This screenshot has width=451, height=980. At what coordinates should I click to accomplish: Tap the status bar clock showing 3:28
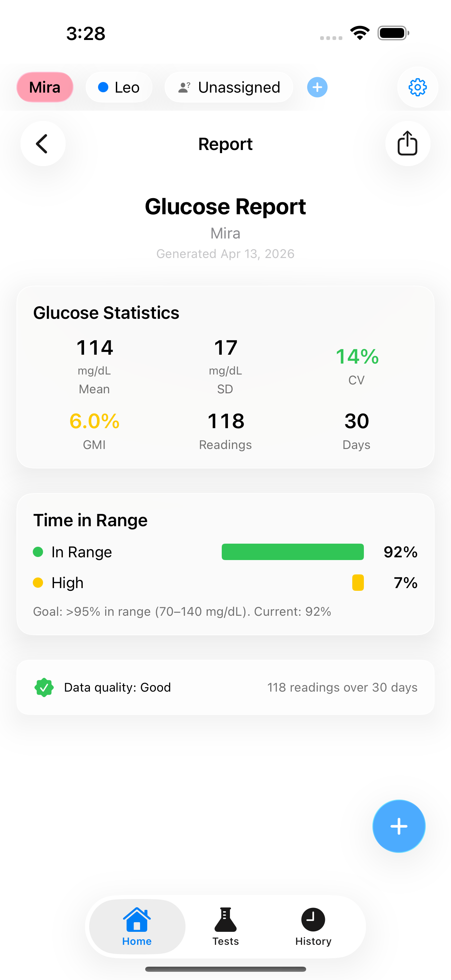[85, 33]
